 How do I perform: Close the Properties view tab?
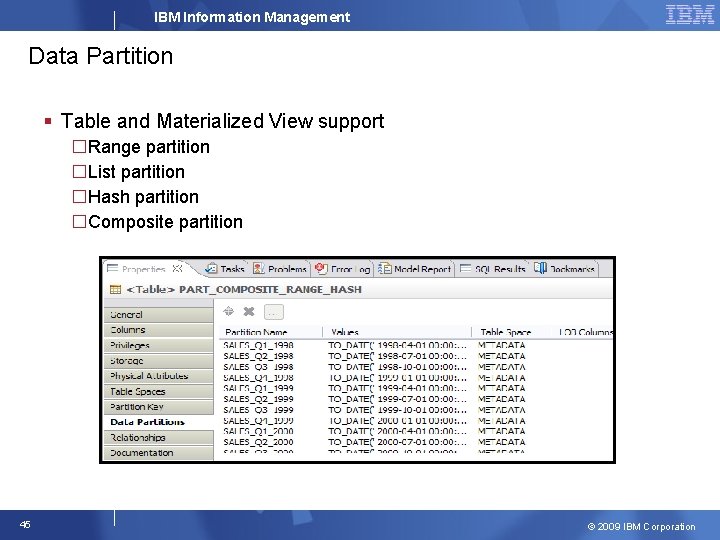point(178,269)
